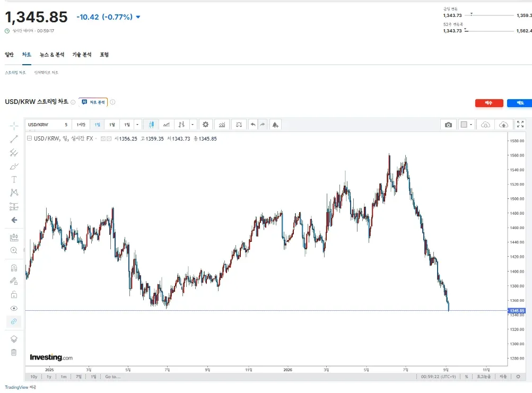Switch to the 뉴스 & 분석 tab
Viewport: 532px width, 393px height.
(x=52, y=55)
